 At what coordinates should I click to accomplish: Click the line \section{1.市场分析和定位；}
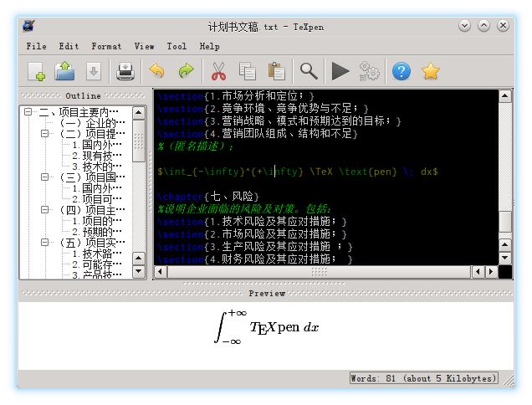pos(235,96)
